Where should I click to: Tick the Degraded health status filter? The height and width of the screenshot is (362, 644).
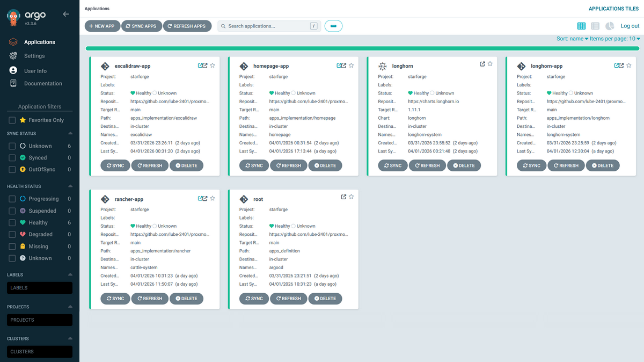tap(12, 235)
